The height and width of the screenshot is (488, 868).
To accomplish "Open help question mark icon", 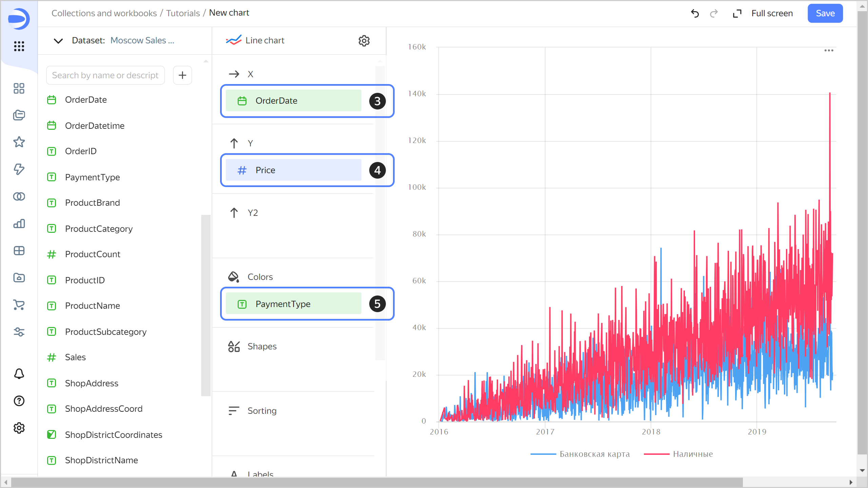I will (19, 401).
